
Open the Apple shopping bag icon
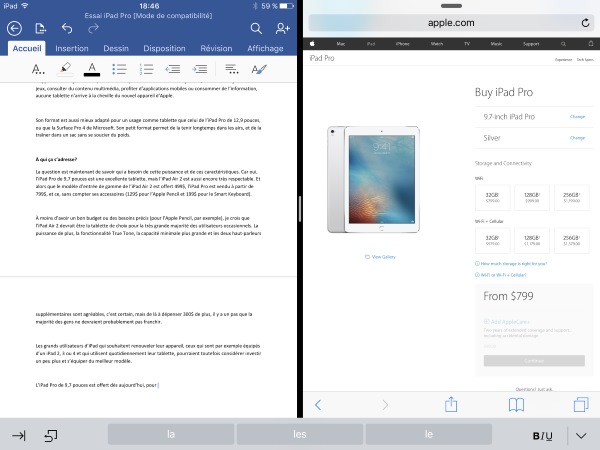pos(591,44)
